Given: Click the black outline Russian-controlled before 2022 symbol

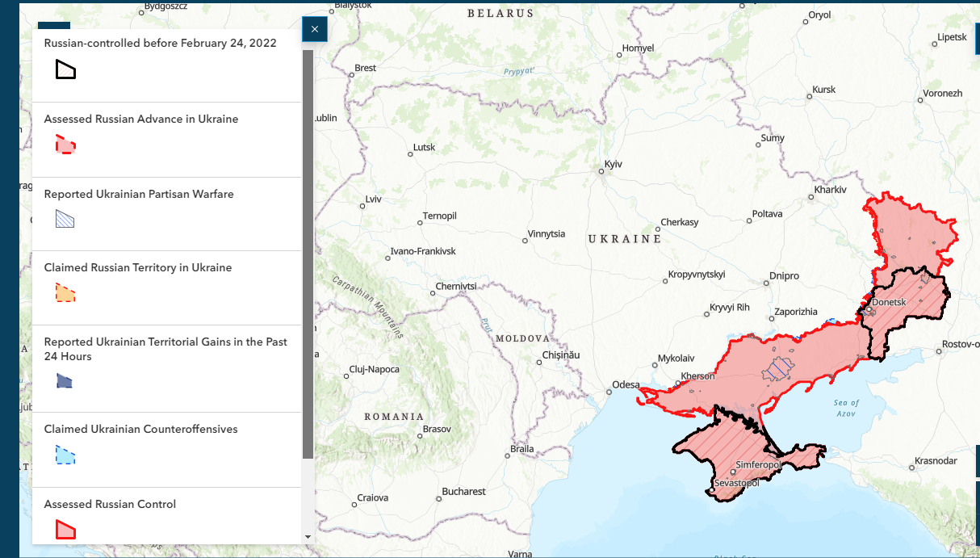Looking at the screenshot, I should click(x=65, y=70).
